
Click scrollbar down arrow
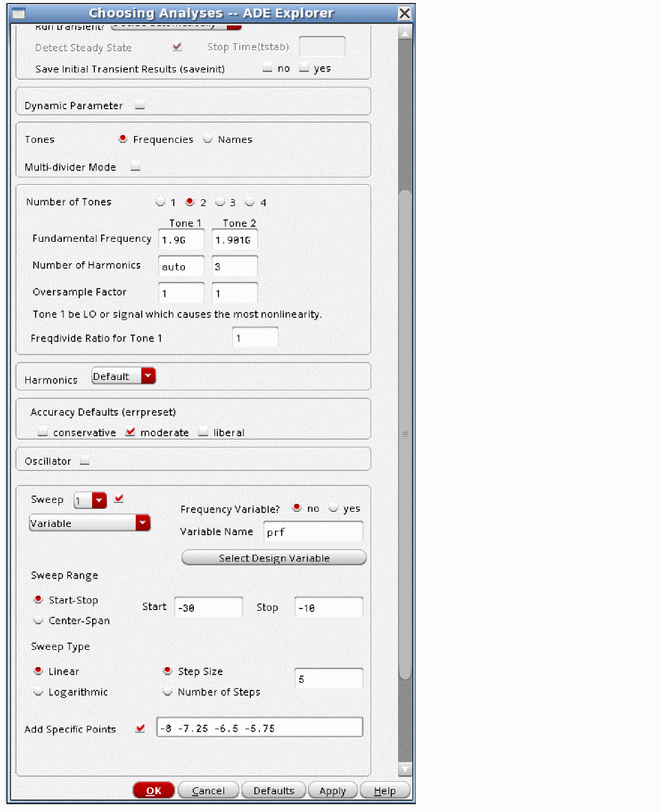tap(405, 769)
